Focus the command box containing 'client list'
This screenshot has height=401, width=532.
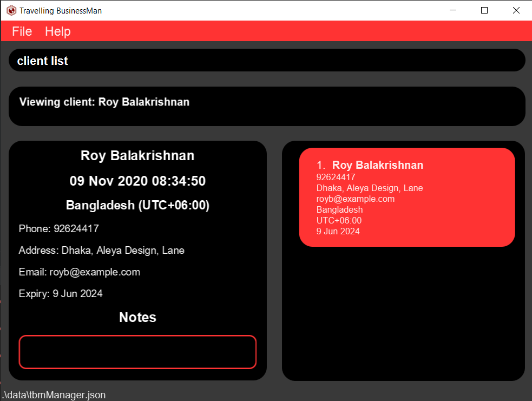(x=267, y=61)
